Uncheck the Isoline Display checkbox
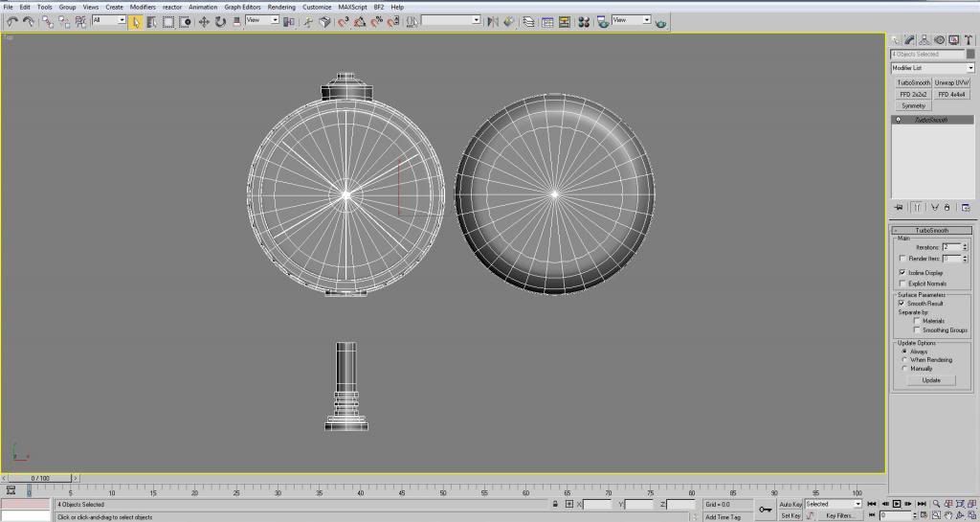The image size is (980, 522). [x=902, y=272]
